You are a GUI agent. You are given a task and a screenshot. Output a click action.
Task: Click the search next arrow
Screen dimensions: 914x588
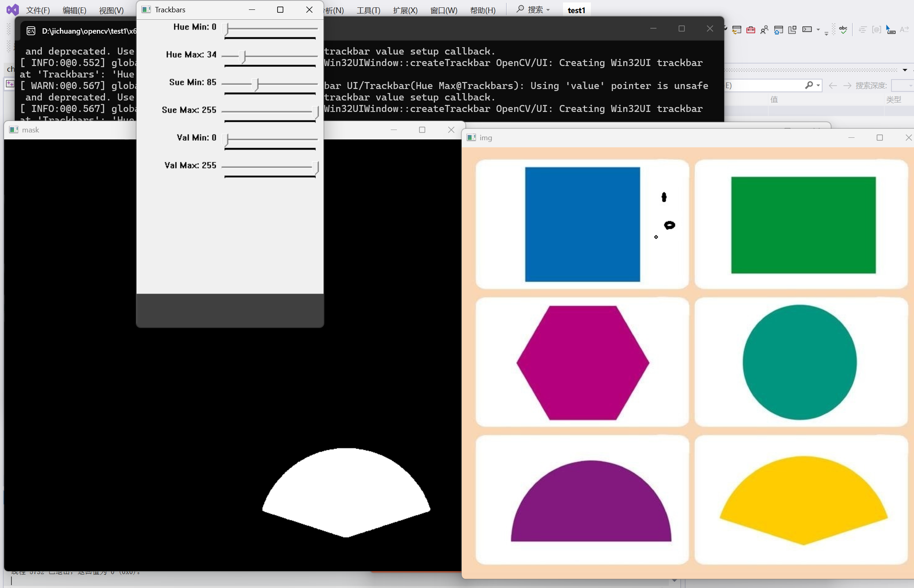tap(847, 85)
